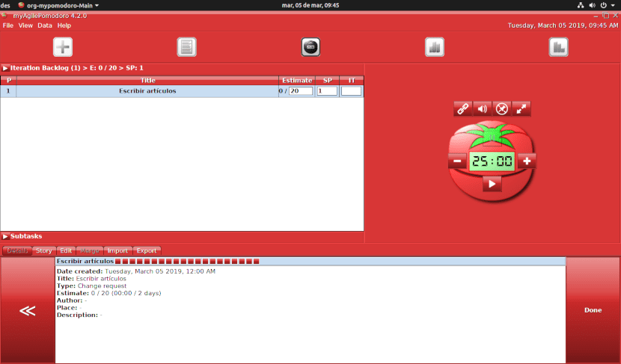
Task: Click the Type: Change request line
Action: pyautogui.click(x=91, y=286)
